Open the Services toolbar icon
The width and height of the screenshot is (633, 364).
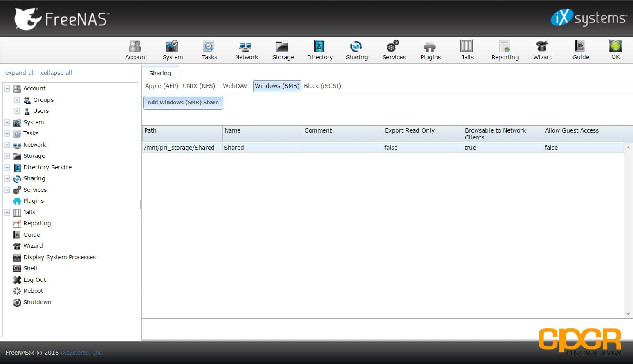[x=394, y=50]
